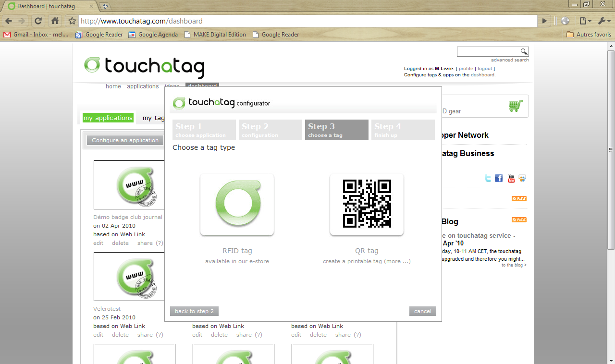Open the SlideShare icon in the sidebar
Image resolution: width=615 pixels, height=364 pixels.
click(x=522, y=178)
